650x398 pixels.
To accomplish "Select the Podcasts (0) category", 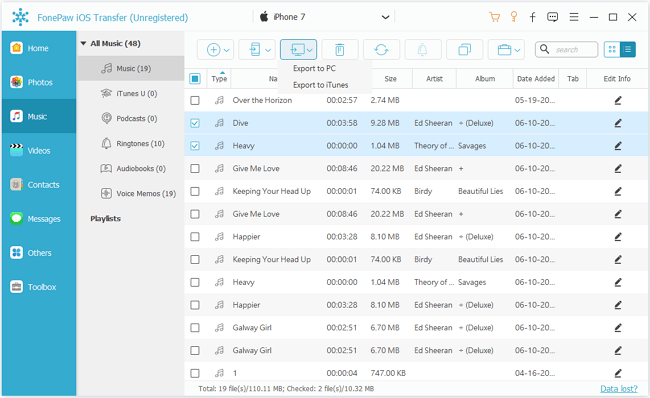I will click(131, 118).
